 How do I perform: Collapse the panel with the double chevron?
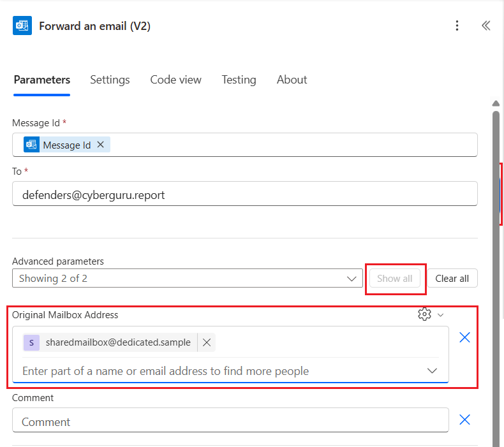(x=485, y=26)
